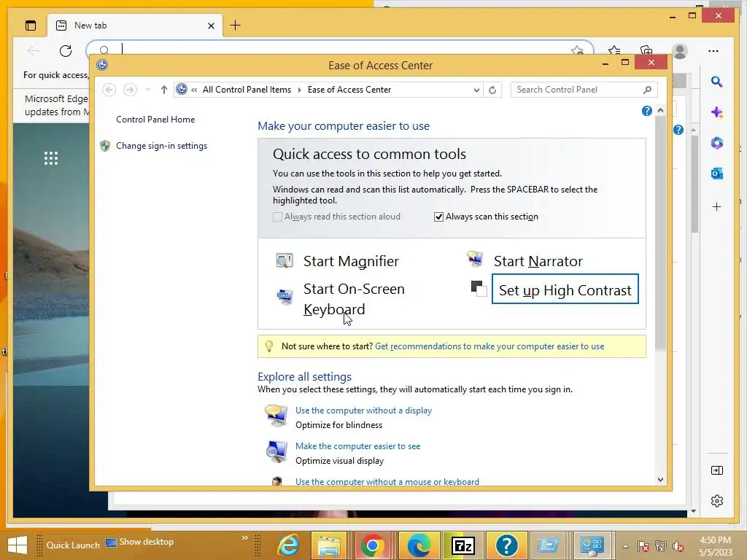
Task: Start Magnifier from quick access tools
Action: [x=351, y=261]
